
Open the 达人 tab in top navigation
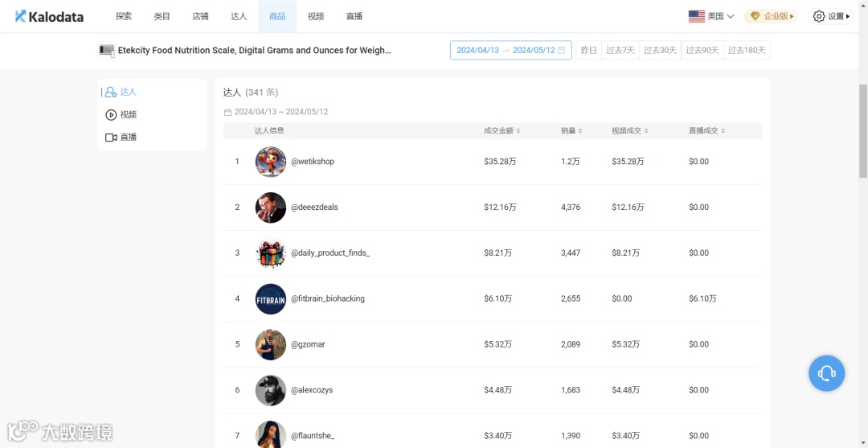pos(239,17)
